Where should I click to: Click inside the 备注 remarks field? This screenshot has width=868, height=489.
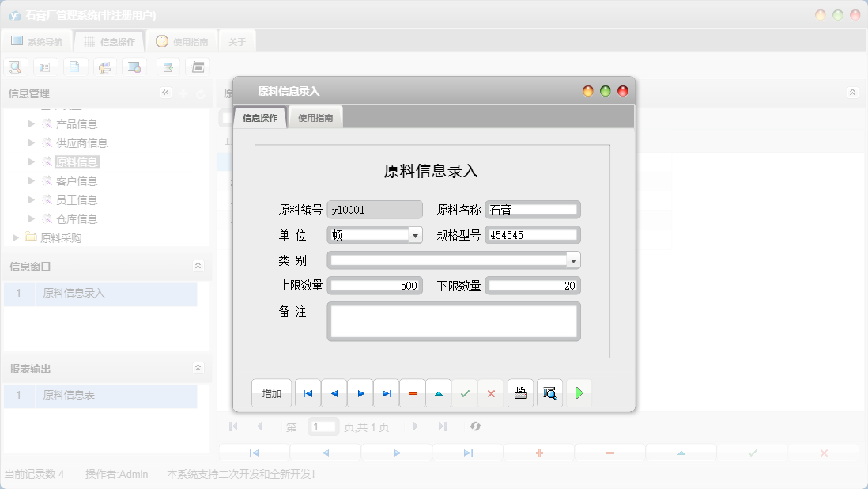click(453, 320)
